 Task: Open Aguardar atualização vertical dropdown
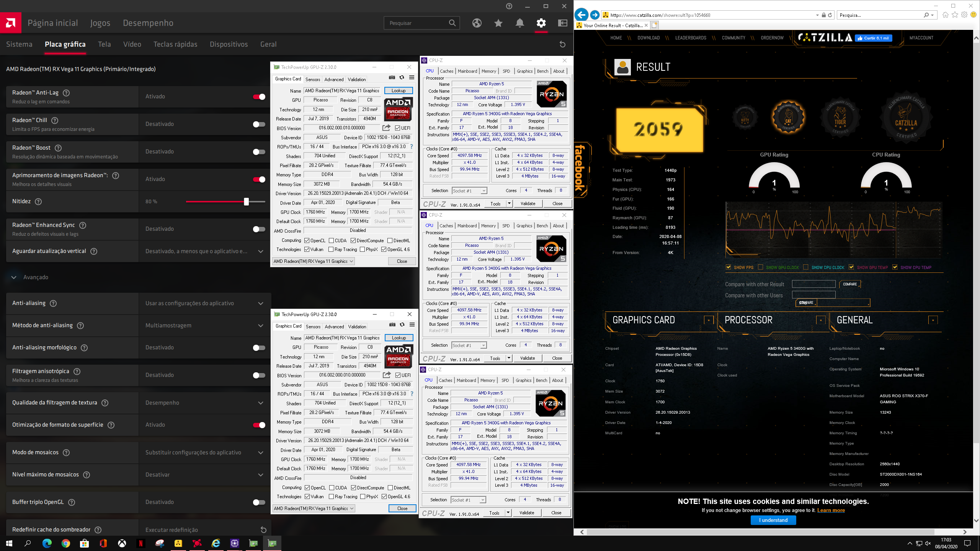coord(205,251)
